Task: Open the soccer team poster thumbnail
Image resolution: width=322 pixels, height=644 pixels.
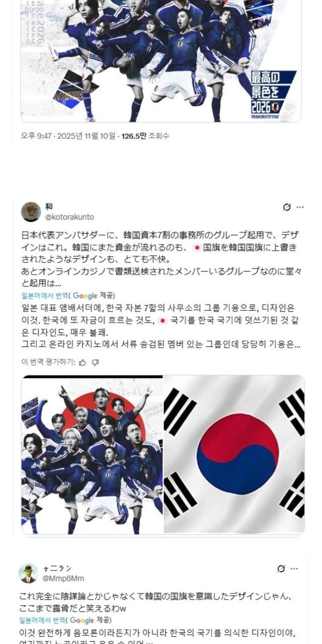Action: click(x=92, y=454)
